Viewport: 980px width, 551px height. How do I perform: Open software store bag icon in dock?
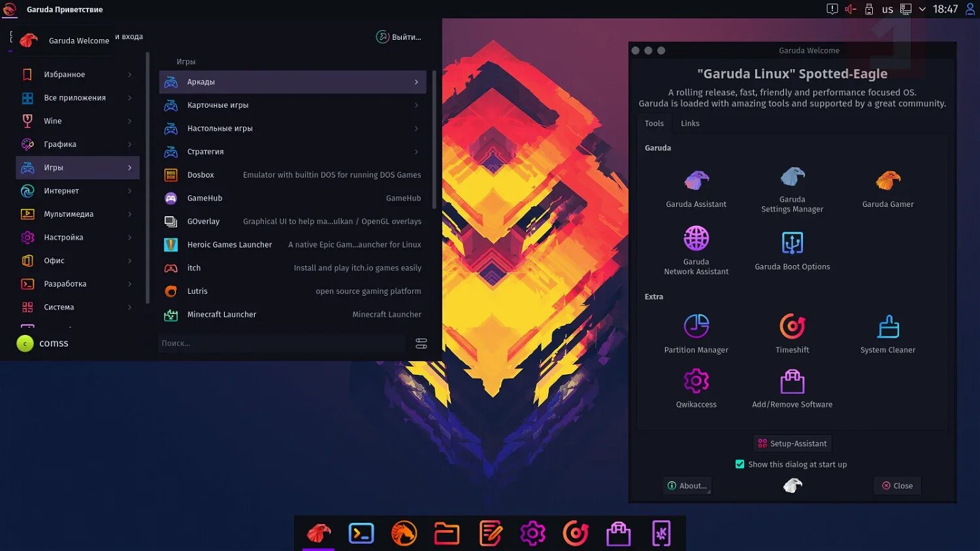[x=618, y=533]
